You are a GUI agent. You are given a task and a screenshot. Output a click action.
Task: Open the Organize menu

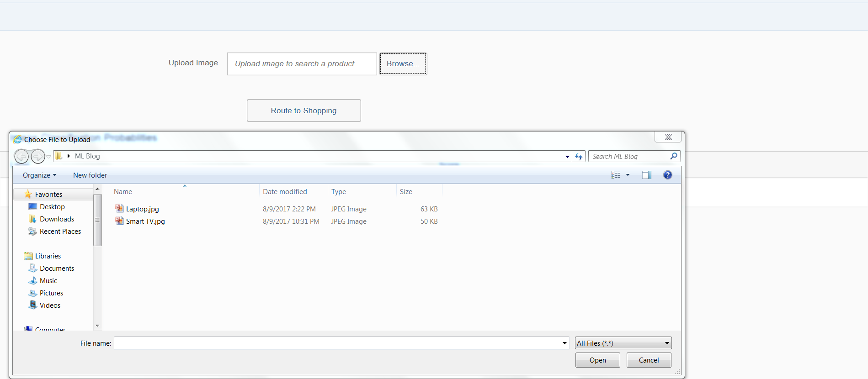[39, 175]
